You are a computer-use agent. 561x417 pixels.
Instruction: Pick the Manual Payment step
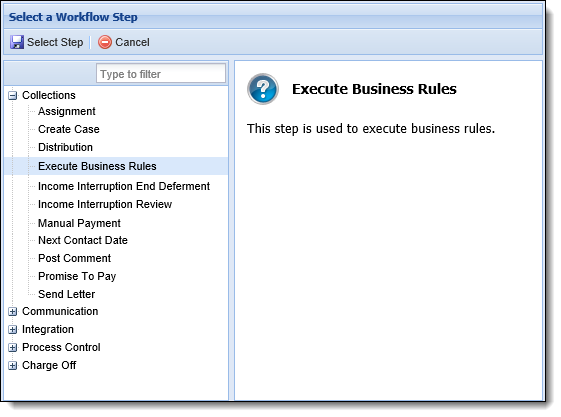point(79,223)
